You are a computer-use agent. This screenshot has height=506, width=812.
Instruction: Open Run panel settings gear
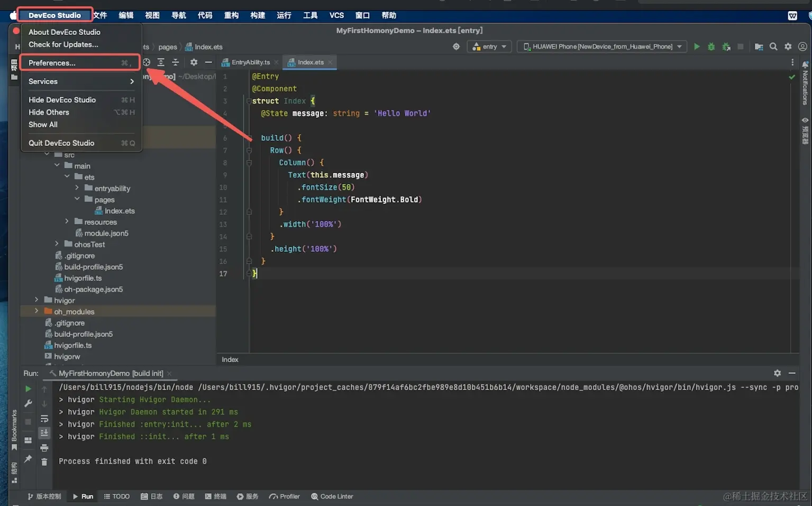[x=777, y=373]
